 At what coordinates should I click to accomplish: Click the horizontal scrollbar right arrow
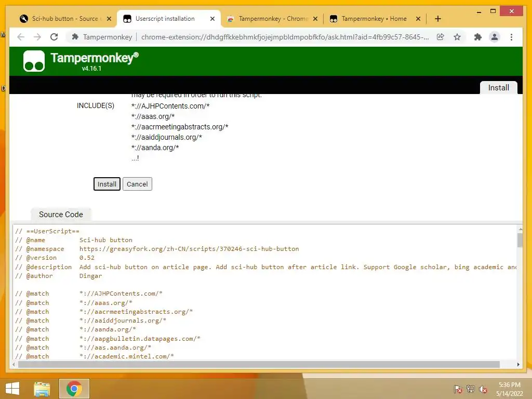coord(518,364)
